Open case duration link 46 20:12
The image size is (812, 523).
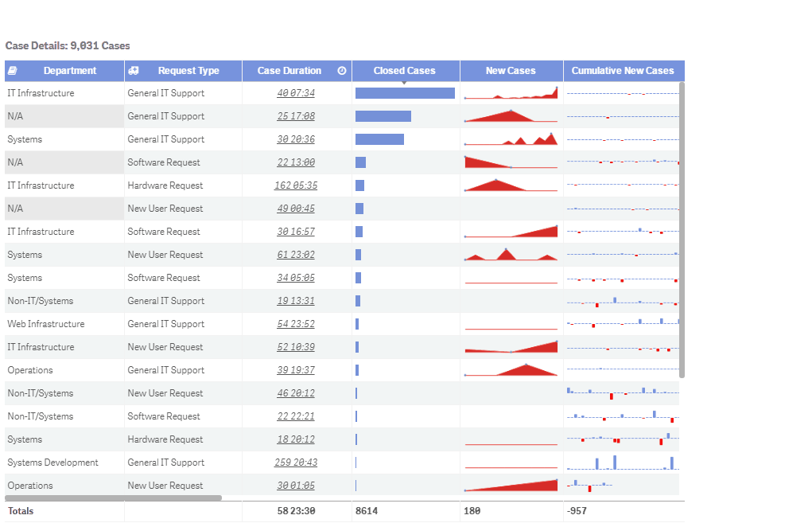(296, 393)
